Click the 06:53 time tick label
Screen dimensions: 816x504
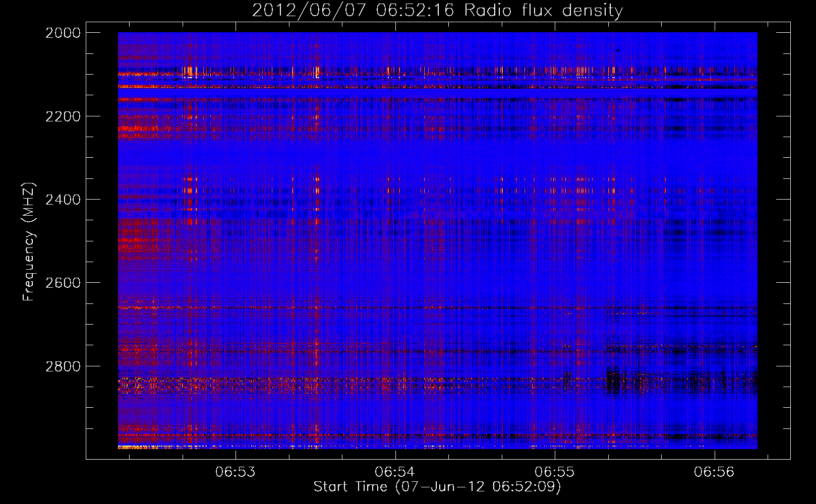click(x=236, y=472)
